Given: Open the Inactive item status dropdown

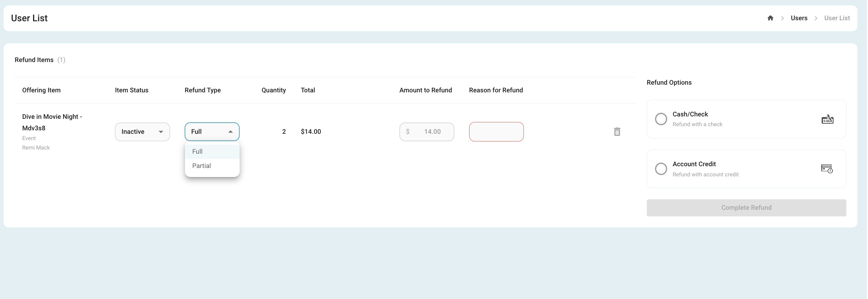Looking at the screenshot, I should click(x=142, y=132).
